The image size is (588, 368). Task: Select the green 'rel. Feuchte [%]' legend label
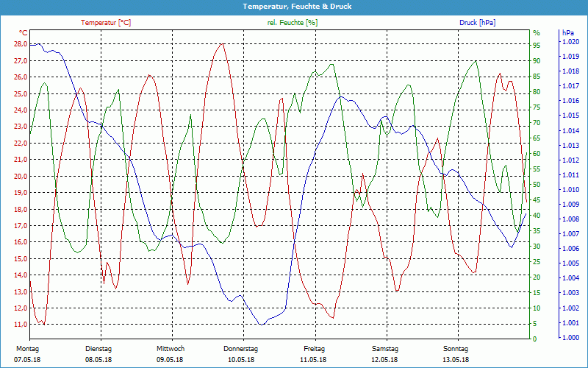click(x=292, y=23)
